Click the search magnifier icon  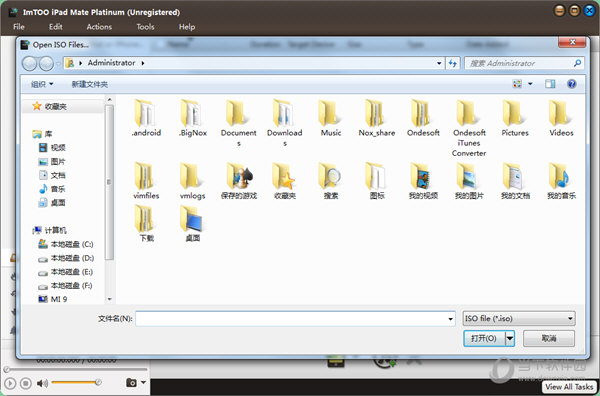(x=577, y=63)
